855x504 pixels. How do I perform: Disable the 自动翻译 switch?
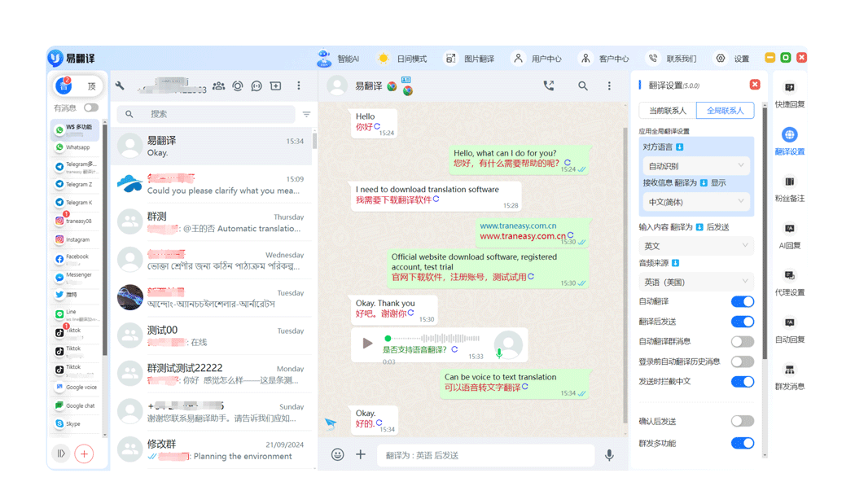click(742, 301)
